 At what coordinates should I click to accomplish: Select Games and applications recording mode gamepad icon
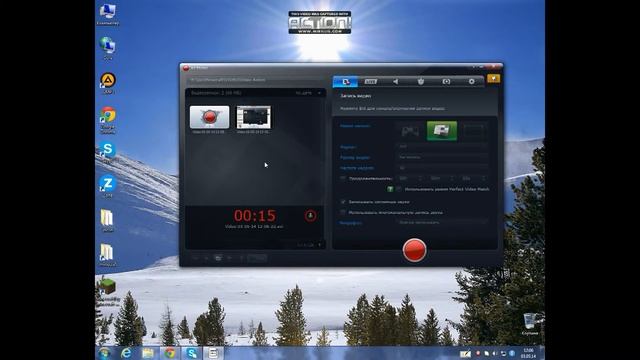410,131
